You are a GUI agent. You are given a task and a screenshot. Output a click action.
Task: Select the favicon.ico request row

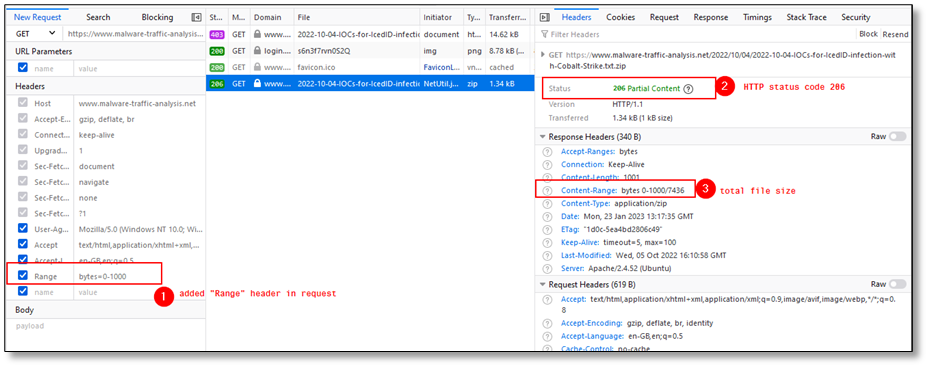pos(370,68)
